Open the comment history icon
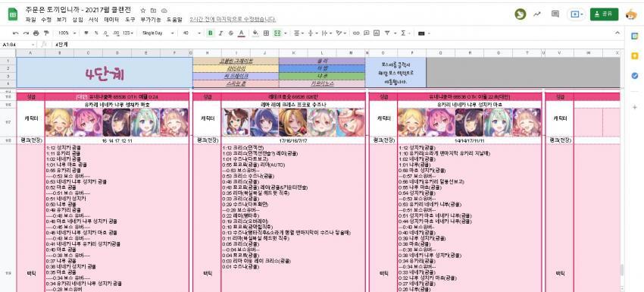The height and width of the screenshot is (292, 644). click(x=555, y=14)
